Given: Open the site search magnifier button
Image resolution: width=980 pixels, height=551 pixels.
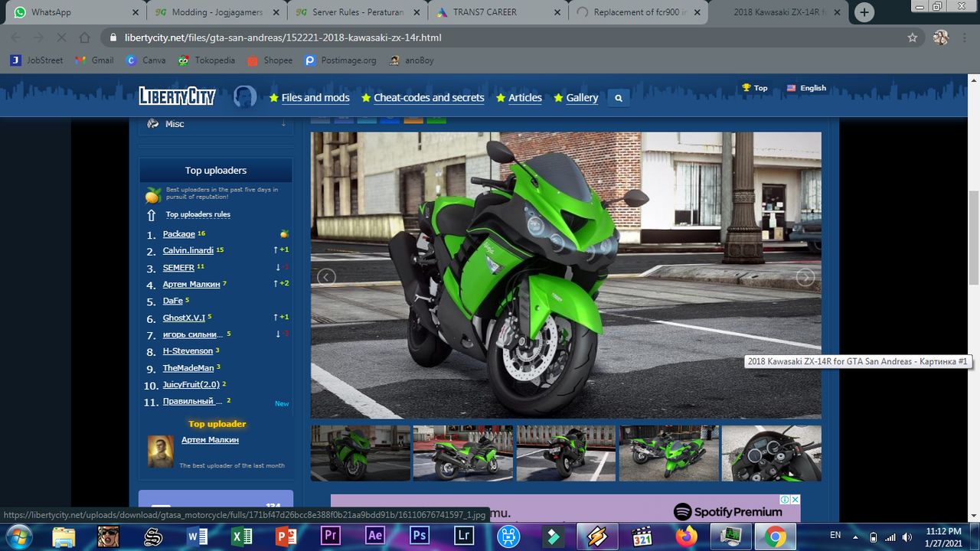Looking at the screenshot, I should (x=619, y=98).
